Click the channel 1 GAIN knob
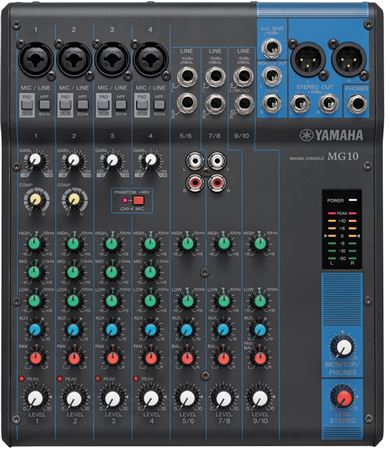The width and height of the screenshot is (390, 450). [x=34, y=160]
